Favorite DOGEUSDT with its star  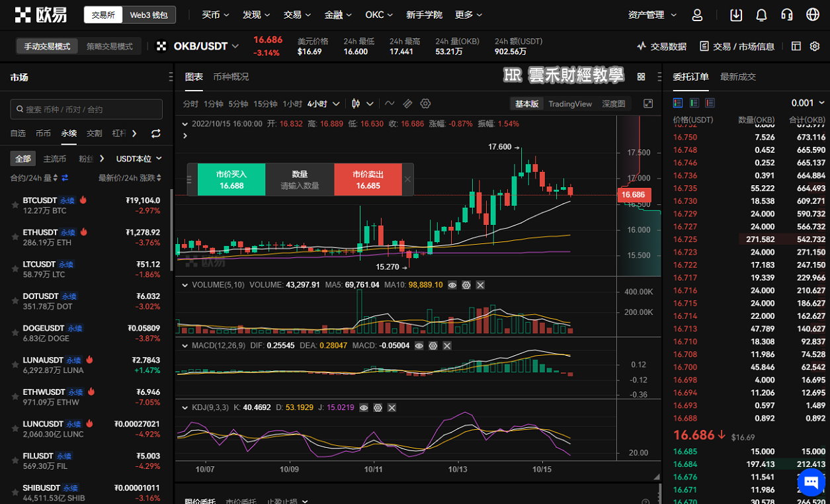tap(15, 333)
